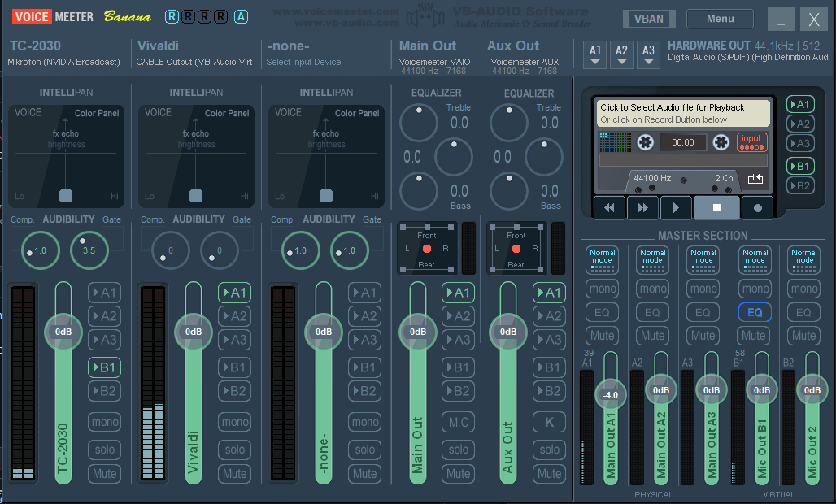Enable A2 routing on TC-2030 strip
The width and height of the screenshot is (836, 504).
(104, 316)
